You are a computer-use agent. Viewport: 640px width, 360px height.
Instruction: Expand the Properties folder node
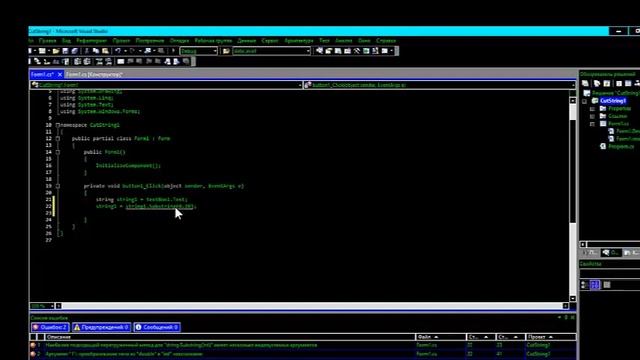pyautogui.click(x=592, y=109)
